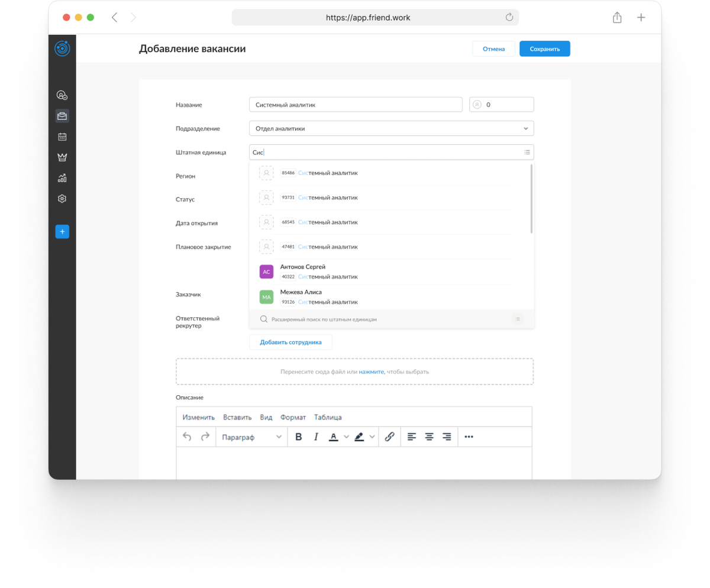The height and width of the screenshot is (588, 710).
Task: Open the calendar sidebar icon
Action: pyautogui.click(x=62, y=137)
